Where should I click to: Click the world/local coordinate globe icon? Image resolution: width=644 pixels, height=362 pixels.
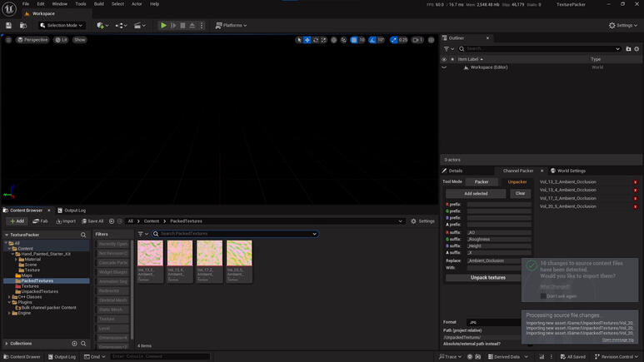(334, 40)
